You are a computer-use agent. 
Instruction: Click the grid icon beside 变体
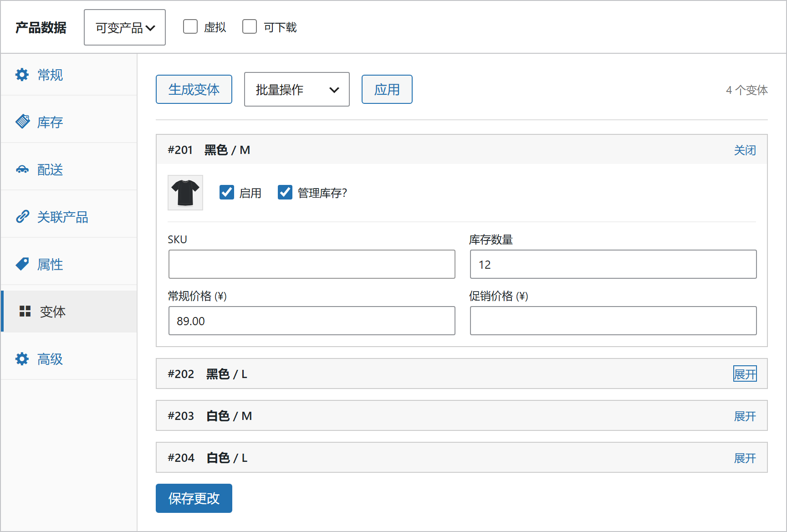(25, 311)
